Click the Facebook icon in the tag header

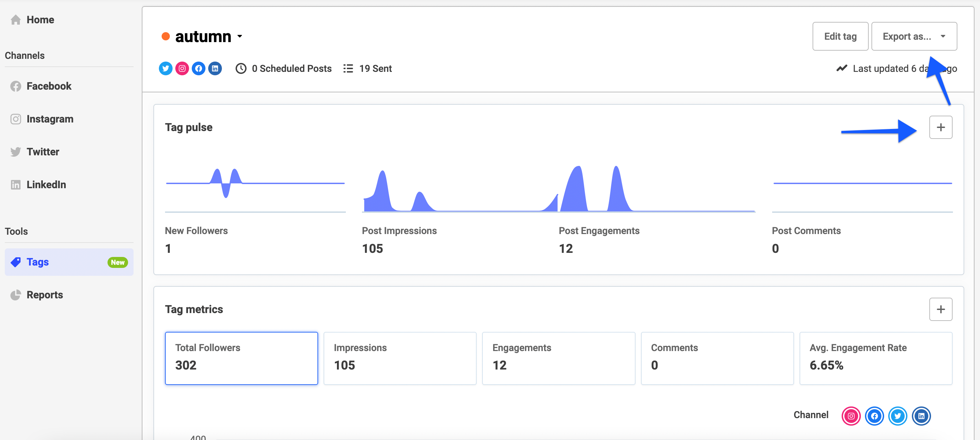coord(199,68)
